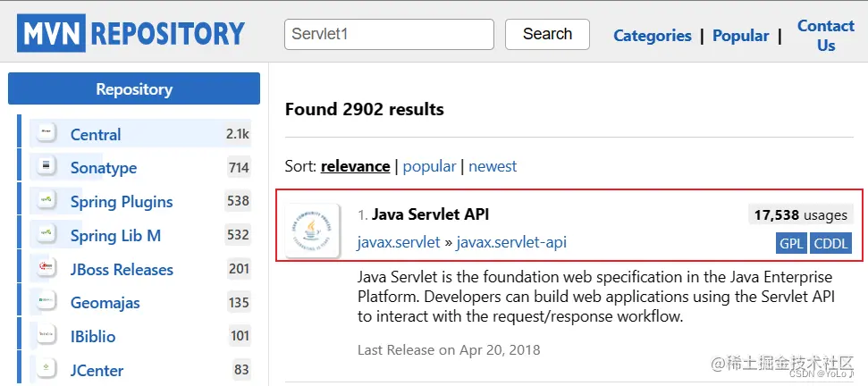Click the IBiblio repository icon

tap(46, 336)
